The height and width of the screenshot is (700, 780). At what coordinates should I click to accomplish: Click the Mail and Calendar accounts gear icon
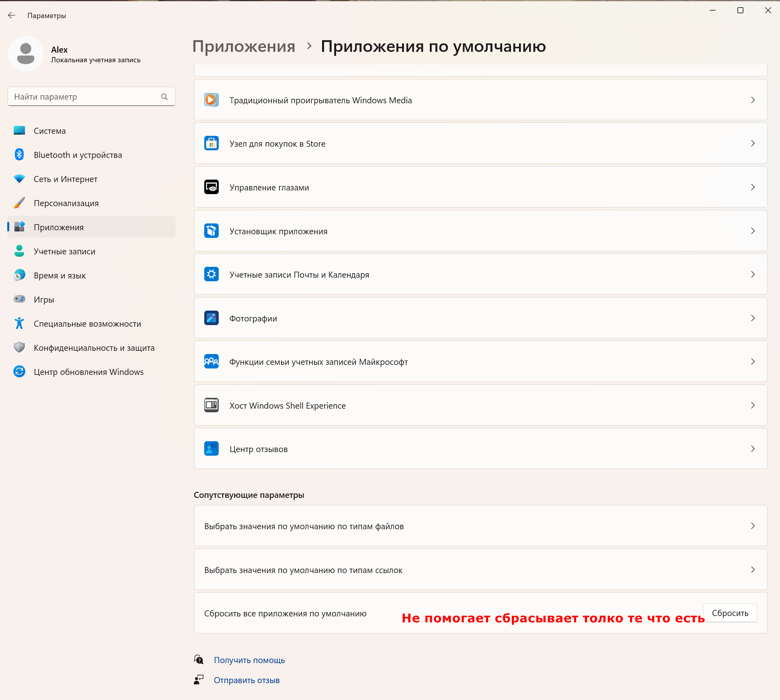coord(211,274)
